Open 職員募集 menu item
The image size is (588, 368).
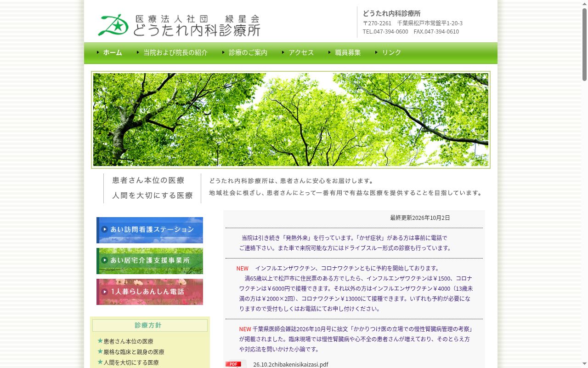(348, 52)
